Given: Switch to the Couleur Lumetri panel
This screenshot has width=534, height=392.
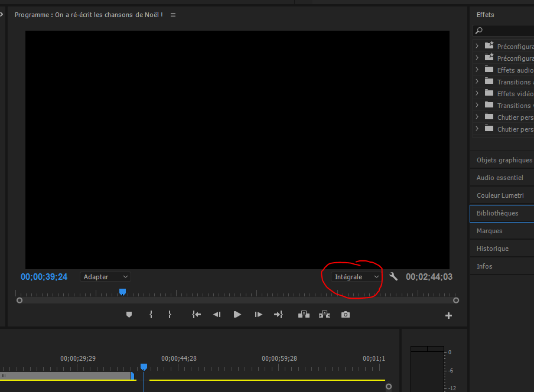Looking at the screenshot, I should pos(501,195).
